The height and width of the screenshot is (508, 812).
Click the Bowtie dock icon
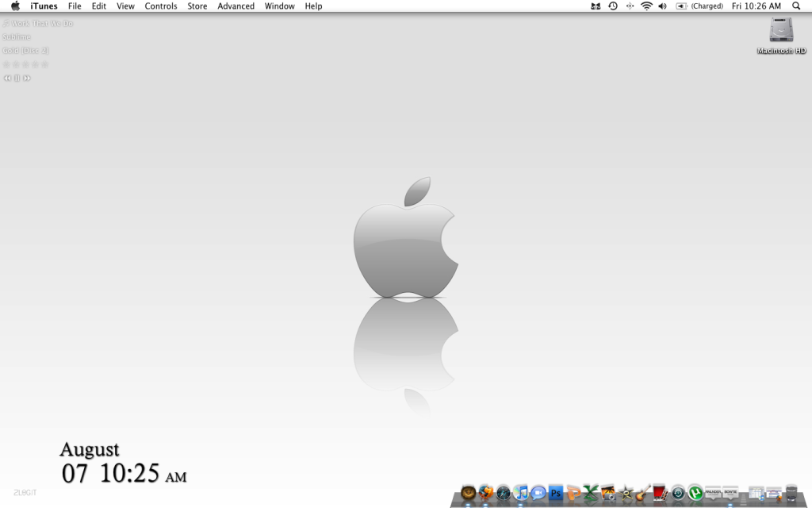tap(730, 492)
